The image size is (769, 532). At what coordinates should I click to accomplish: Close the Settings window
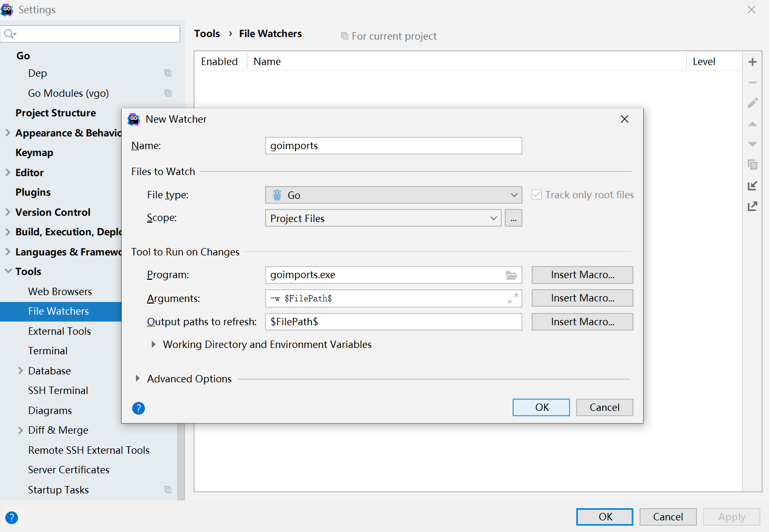tap(752, 10)
